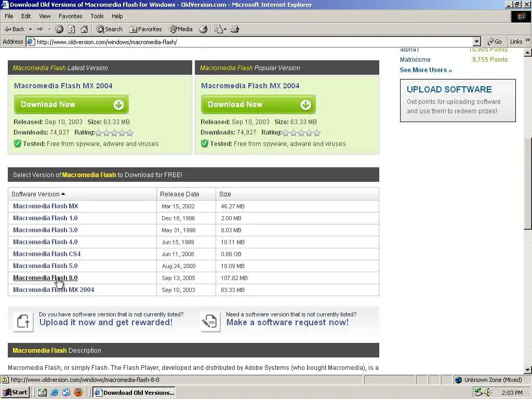Open the Search toolbar button
The width and height of the screenshot is (532, 399).
109,29
